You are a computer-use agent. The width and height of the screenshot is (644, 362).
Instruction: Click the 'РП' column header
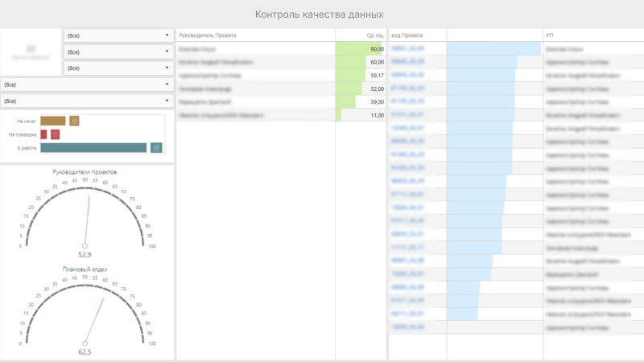tap(550, 35)
